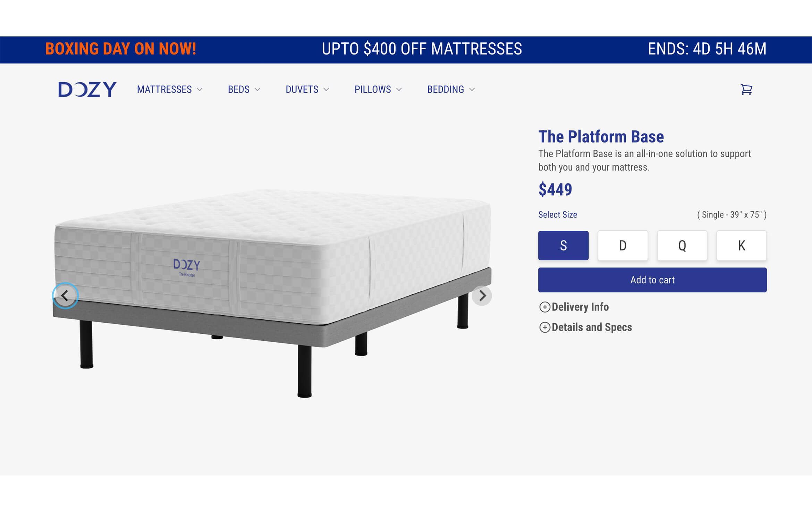Select the S mattress size
This screenshot has width=812, height=512.
click(563, 246)
